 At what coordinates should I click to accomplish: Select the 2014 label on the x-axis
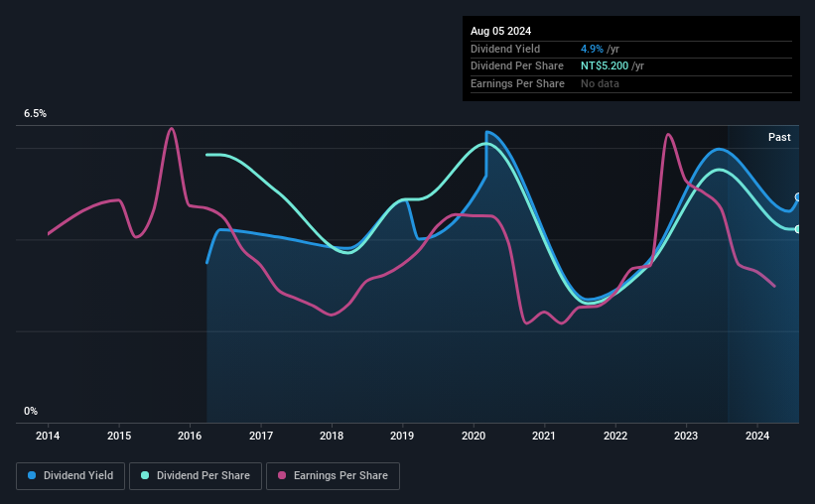48,436
